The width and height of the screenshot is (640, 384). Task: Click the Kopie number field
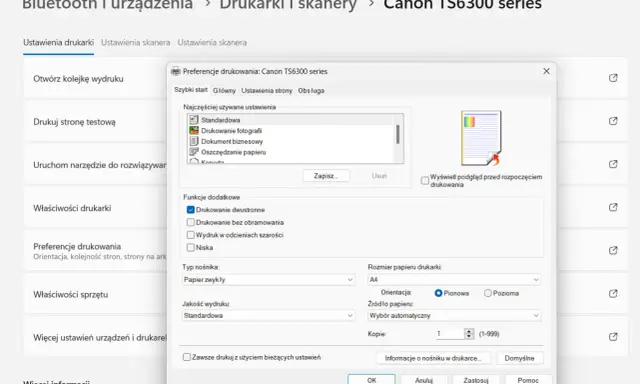pyautogui.click(x=450, y=334)
